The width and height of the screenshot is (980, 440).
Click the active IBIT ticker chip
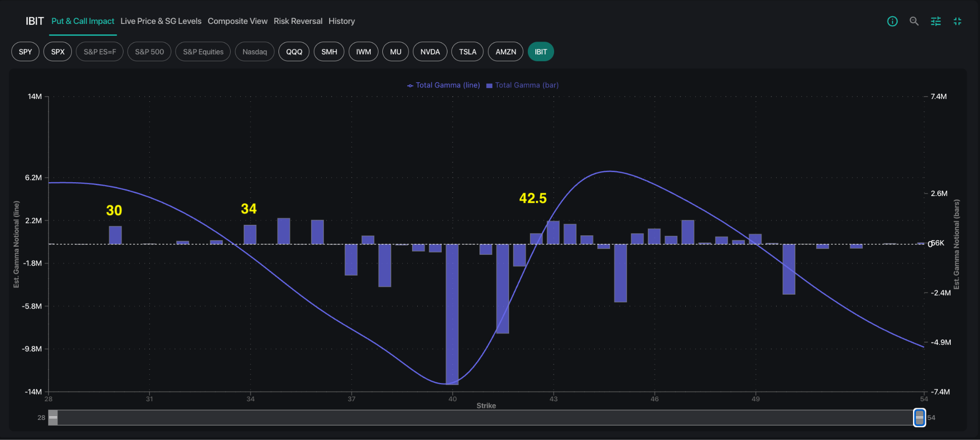[x=541, y=52]
